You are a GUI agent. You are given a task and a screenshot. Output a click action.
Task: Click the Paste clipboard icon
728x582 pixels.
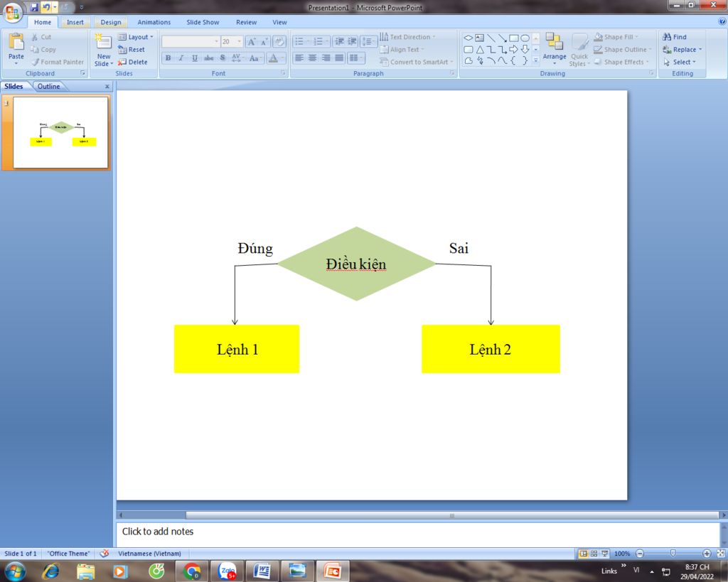pos(16,42)
